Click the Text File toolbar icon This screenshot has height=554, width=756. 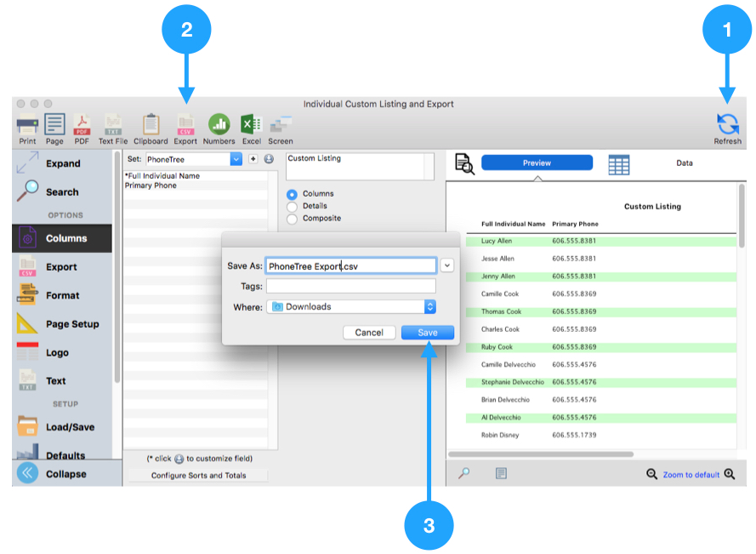coord(113,125)
